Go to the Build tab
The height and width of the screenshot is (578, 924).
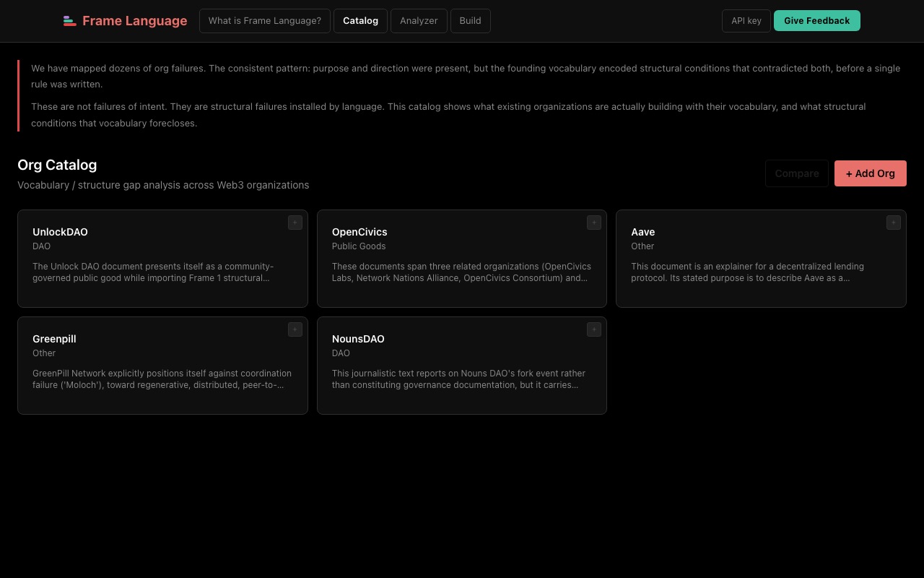pos(471,21)
